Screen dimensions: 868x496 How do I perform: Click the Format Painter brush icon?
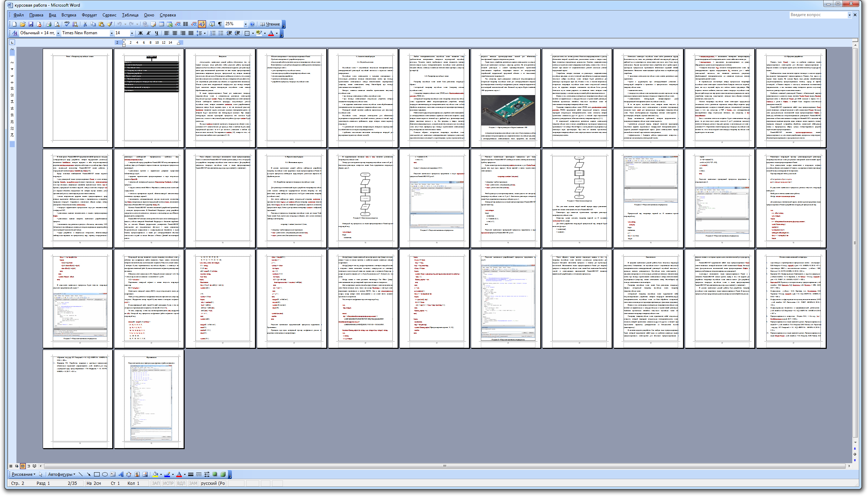pos(110,24)
